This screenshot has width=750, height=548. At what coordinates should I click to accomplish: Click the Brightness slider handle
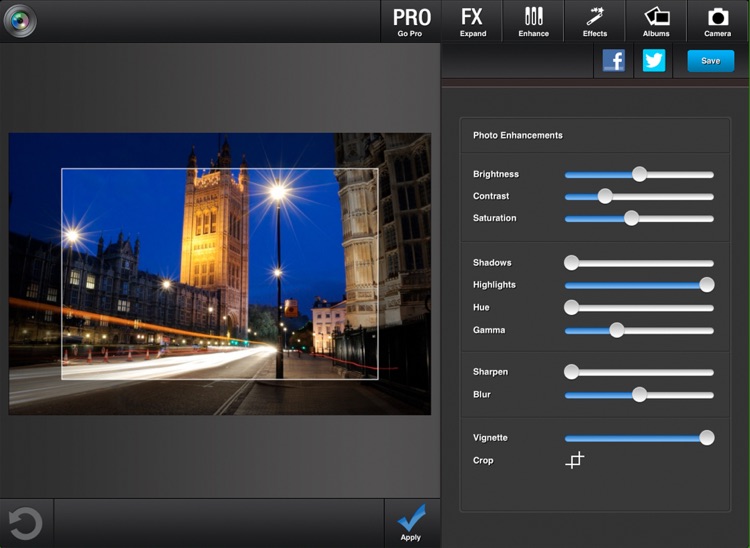pyautogui.click(x=639, y=174)
